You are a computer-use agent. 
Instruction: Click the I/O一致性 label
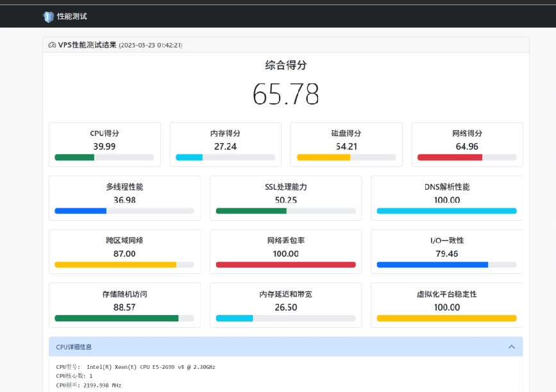point(447,241)
